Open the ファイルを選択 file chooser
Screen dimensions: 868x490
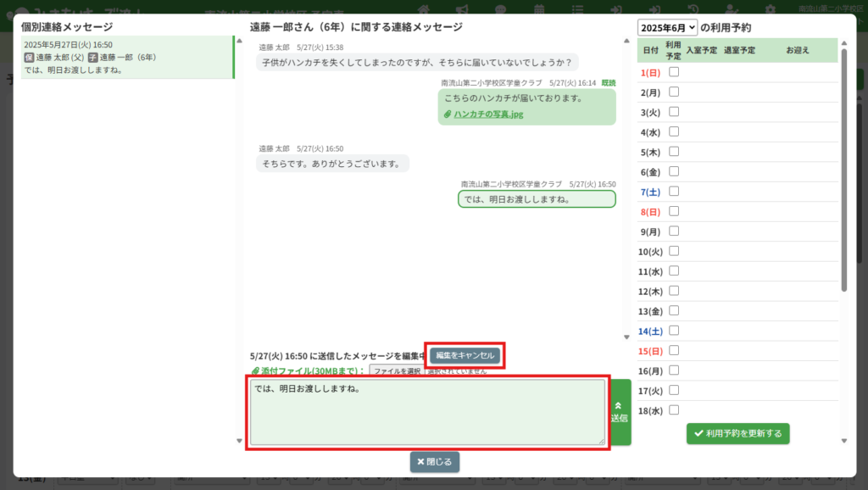point(397,371)
